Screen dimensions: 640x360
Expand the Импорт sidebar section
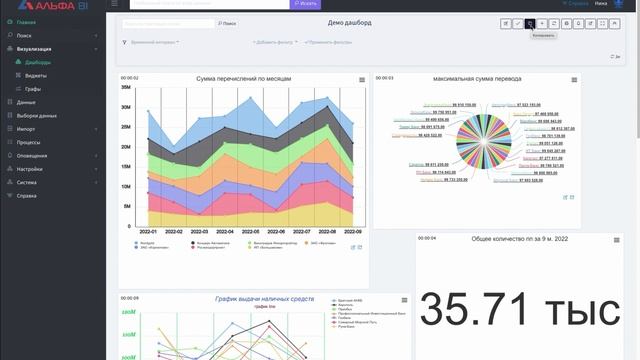point(53,129)
